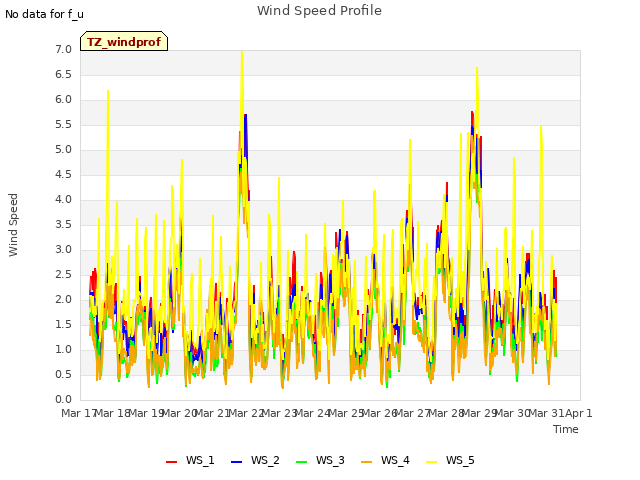Click the TZ_windprof label box
Viewport: 640px width, 480px height.
124,41
